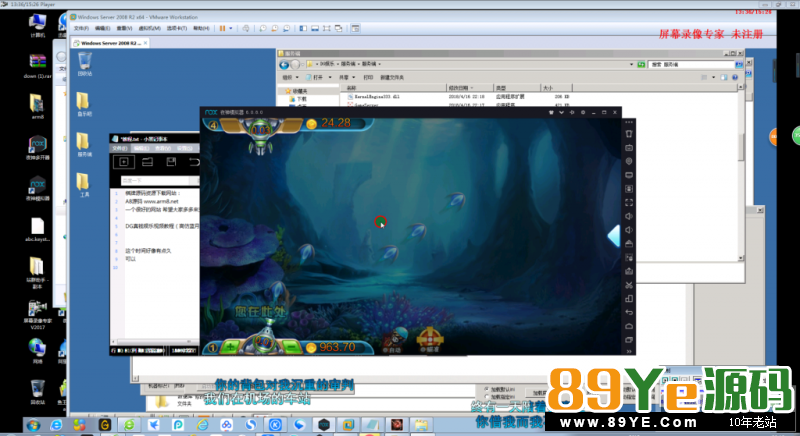Image resolution: width=800 pixels, height=436 pixels.
Task: Open the 工具 folder on VM desktop
Action: (84, 185)
